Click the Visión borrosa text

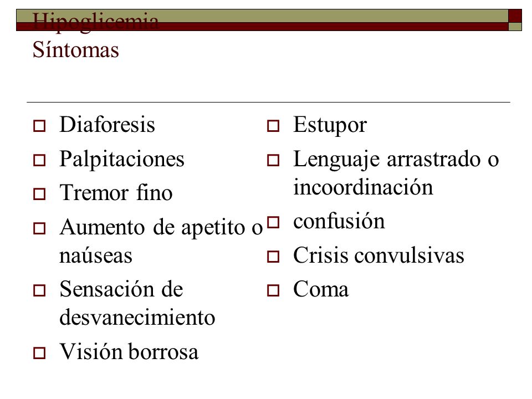pos(129,351)
